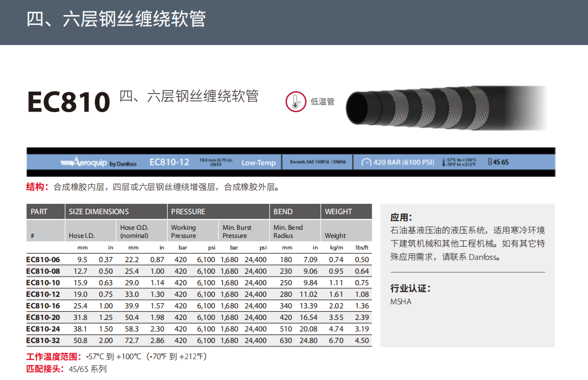Click the Working Pressure subheader

point(183,232)
